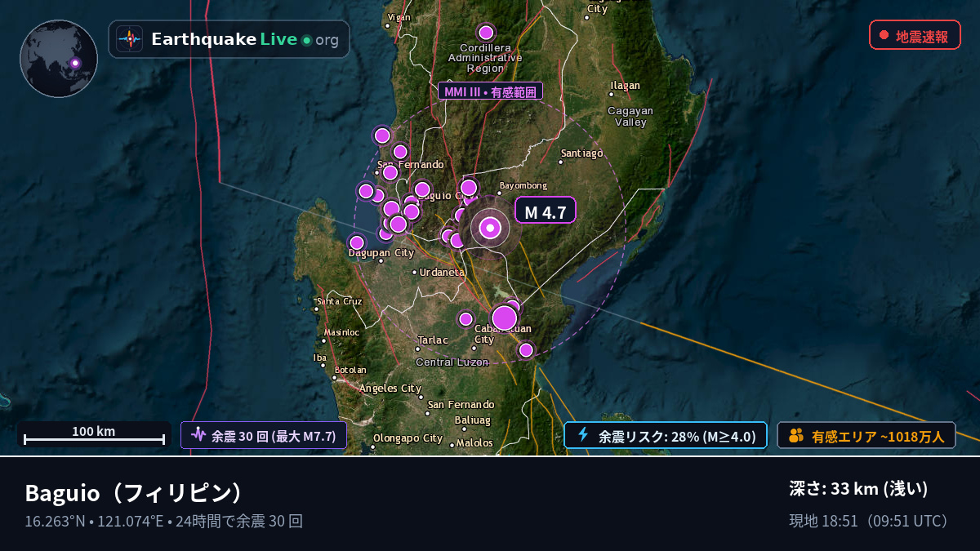Viewport: 980px width, 551px height.
Task: Click the 余震リスク: 28% chip
Action: pos(666,435)
